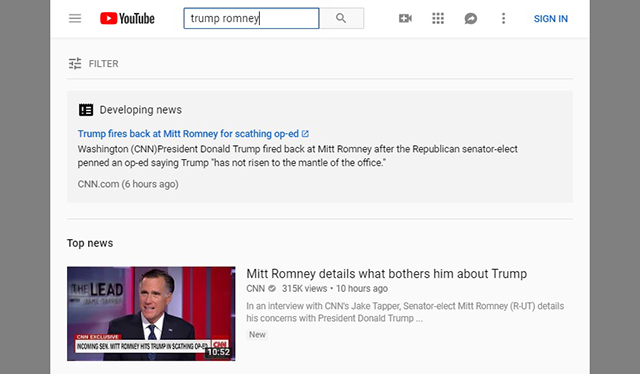Click the Developing news heading text
Screen dimensions: 640x374
coord(141,110)
